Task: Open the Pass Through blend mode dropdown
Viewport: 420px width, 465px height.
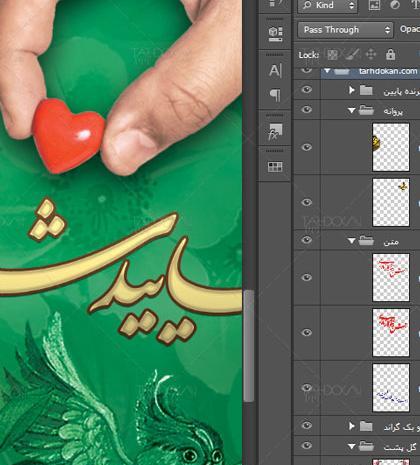Action: [345, 30]
